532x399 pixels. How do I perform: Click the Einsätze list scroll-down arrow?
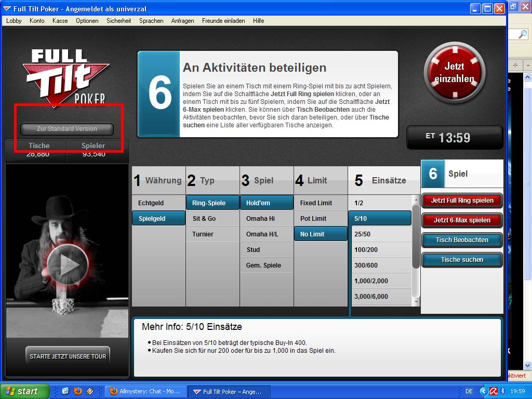(x=416, y=301)
